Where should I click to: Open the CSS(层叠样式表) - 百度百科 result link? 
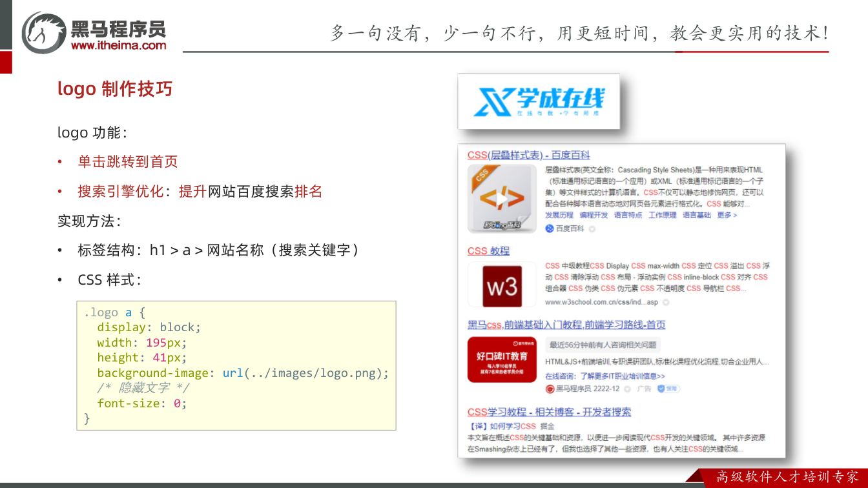tap(528, 155)
